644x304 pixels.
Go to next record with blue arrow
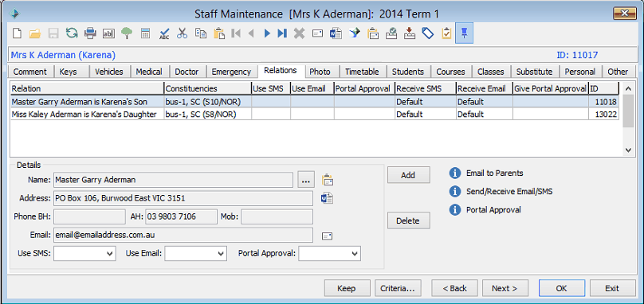coord(267,33)
